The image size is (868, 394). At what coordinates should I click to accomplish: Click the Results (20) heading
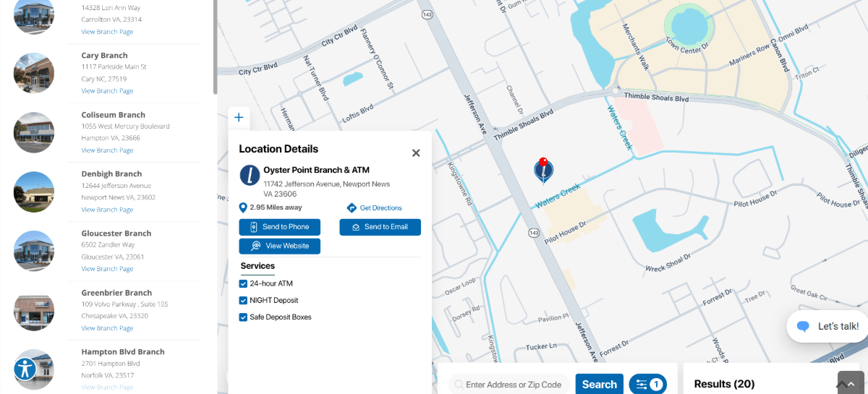pos(724,384)
